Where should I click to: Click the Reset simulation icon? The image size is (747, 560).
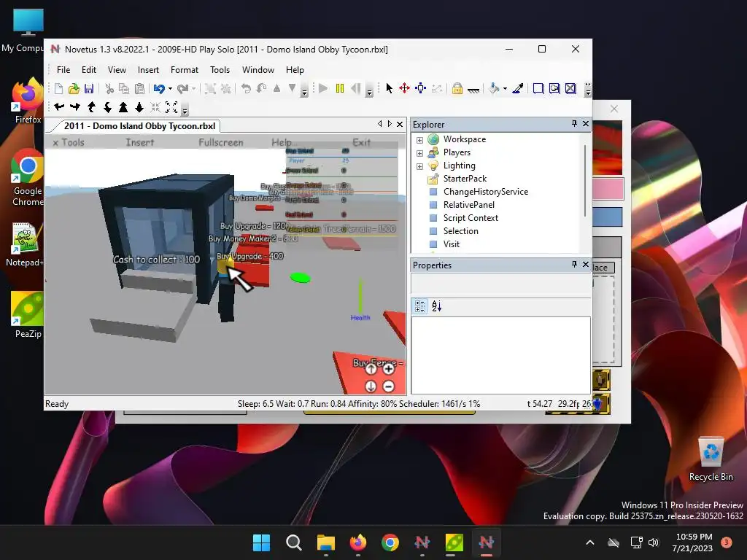pos(356,88)
